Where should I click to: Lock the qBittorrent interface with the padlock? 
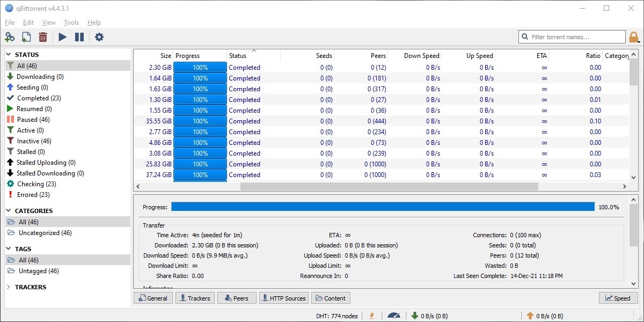click(634, 36)
